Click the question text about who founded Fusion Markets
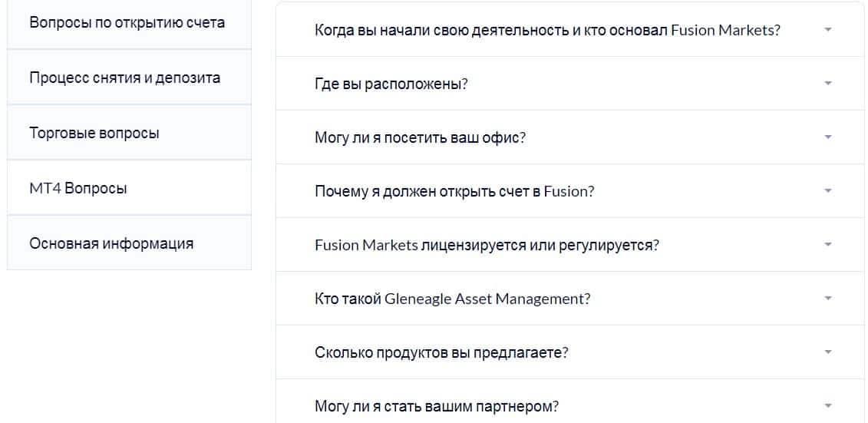The image size is (868, 423). (x=547, y=30)
